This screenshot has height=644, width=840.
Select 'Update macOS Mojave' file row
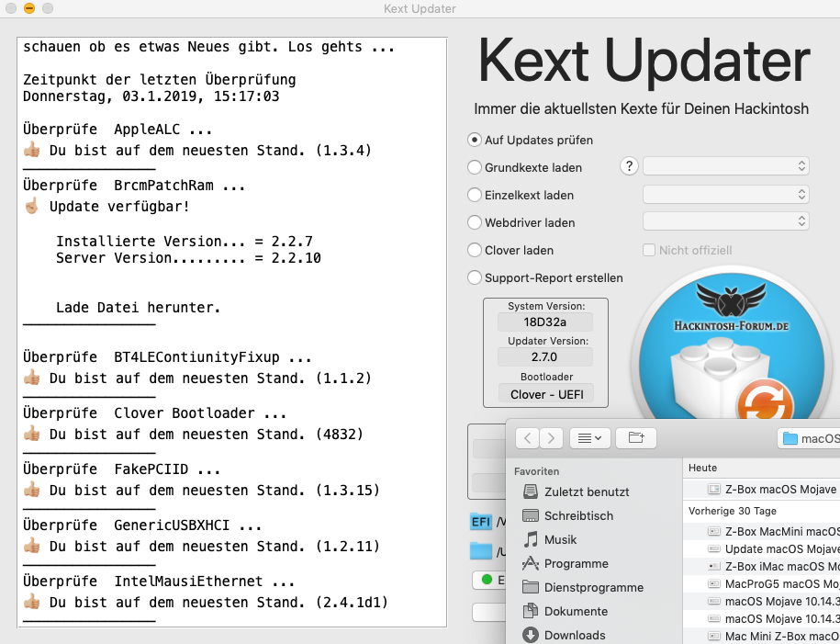pyautogui.click(x=762, y=549)
